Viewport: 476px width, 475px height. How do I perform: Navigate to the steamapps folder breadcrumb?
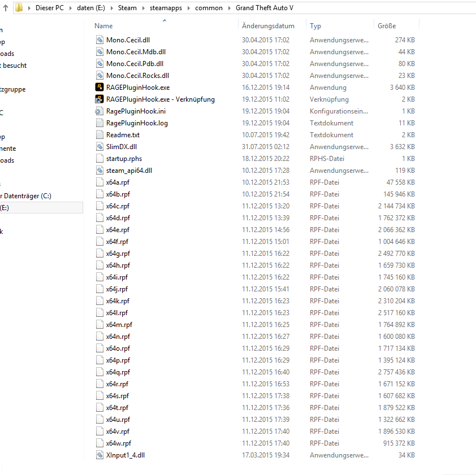click(166, 8)
